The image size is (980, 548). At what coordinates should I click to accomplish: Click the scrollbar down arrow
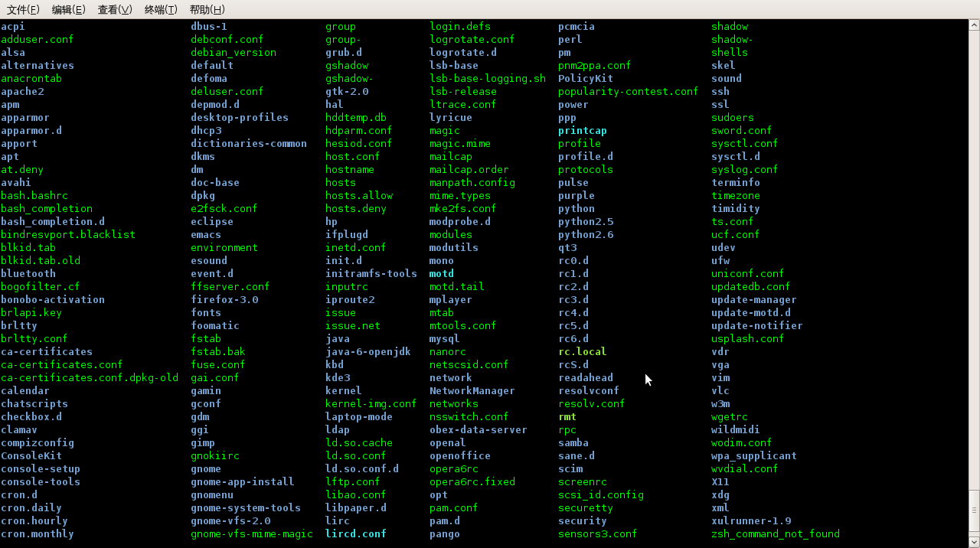(974, 542)
